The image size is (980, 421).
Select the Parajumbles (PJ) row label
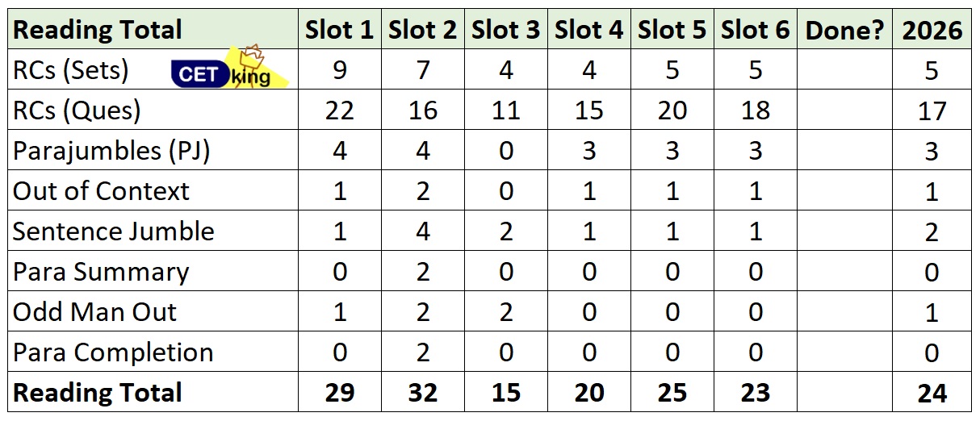tap(111, 151)
